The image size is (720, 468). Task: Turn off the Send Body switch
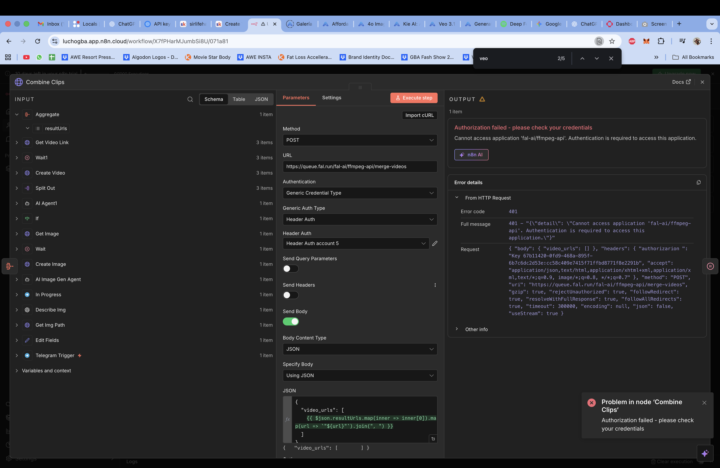pos(290,321)
